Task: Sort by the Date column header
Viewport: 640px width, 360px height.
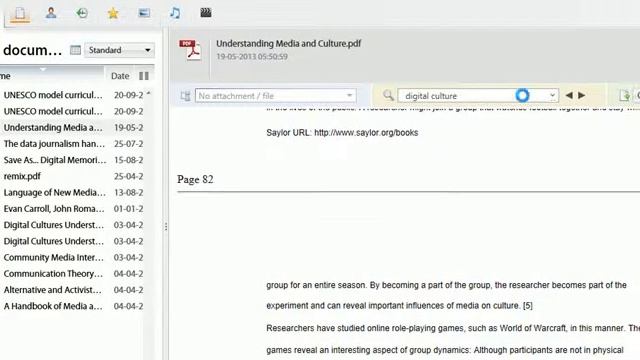Action: pyautogui.click(x=120, y=76)
